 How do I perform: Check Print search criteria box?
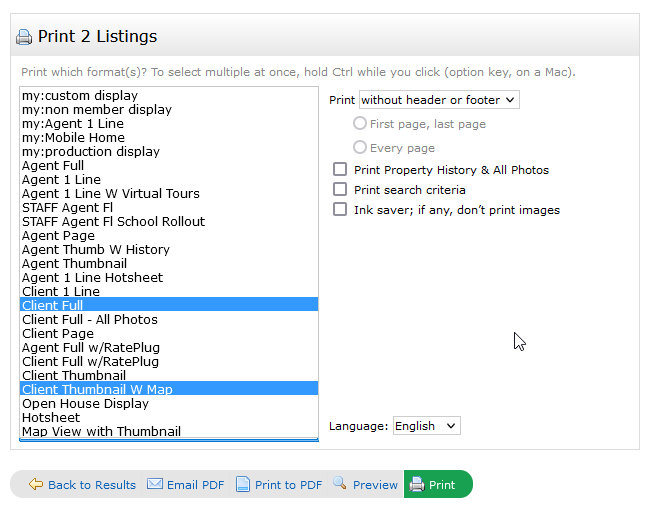[340, 189]
